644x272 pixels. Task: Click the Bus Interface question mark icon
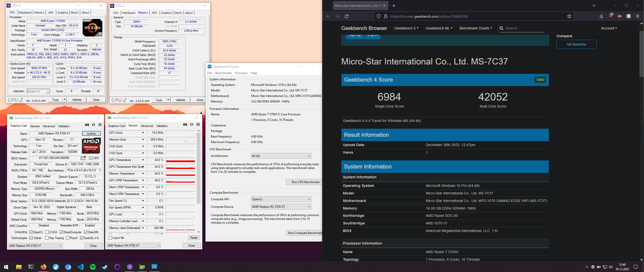click(100, 170)
